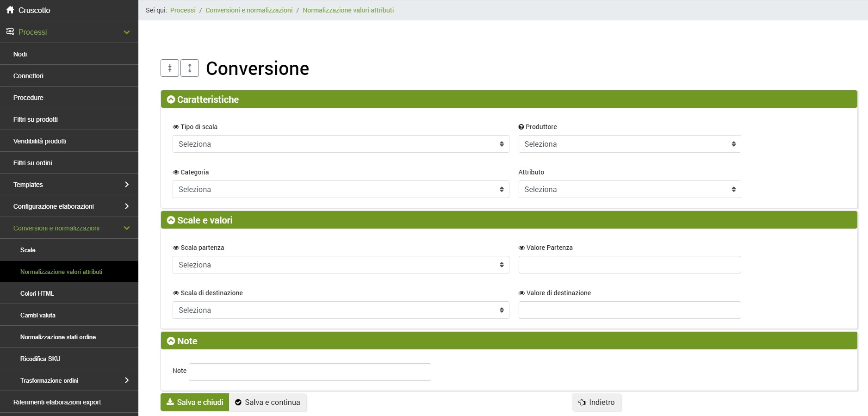Click the eye icon beside Categoria
This screenshot has width=868, height=416.
click(176, 172)
